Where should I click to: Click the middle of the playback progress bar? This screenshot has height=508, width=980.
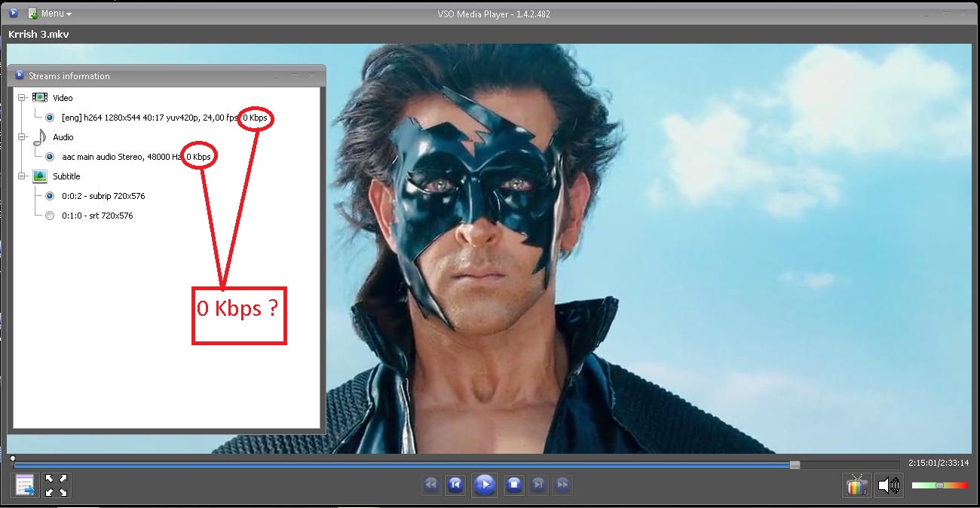coord(456,464)
